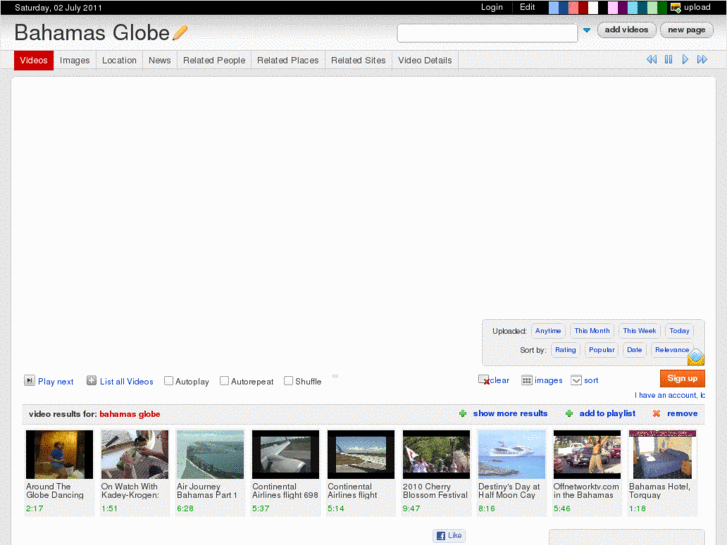Sort videos by Relevance
Viewport: 727px width, 545px height.
pos(672,350)
